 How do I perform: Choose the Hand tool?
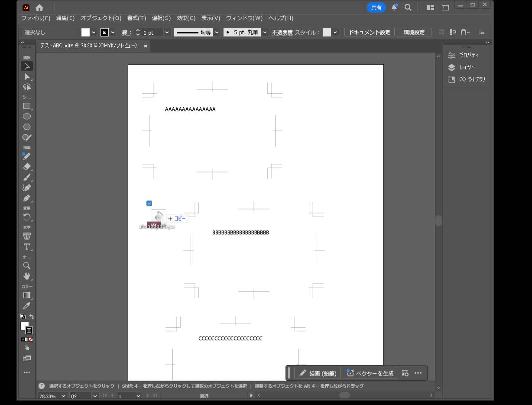tap(27, 276)
